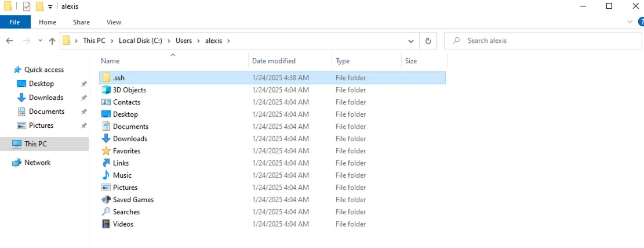Select the Pictures folder icon in file list
The image size is (644, 248).
tap(107, 188)
